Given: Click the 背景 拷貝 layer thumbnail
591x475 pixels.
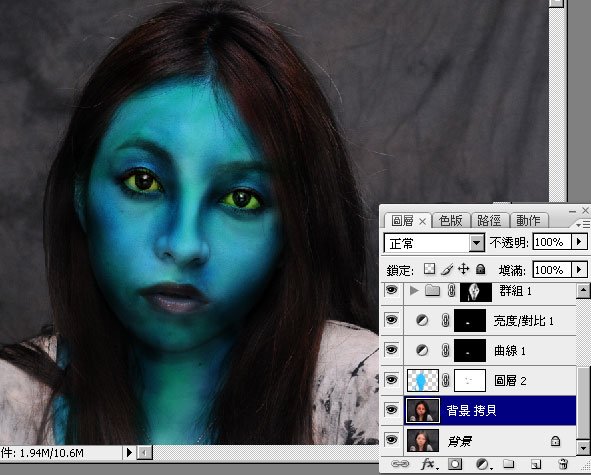Looking at the screenshot, I should click(x=423, y=410).
